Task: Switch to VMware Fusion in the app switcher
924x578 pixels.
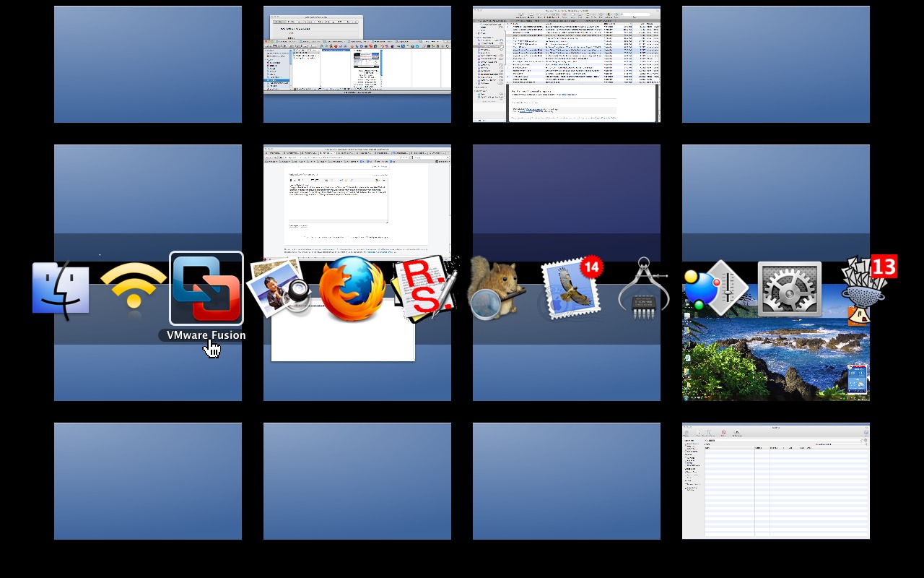Action: pyautogui.click(x=206, y=288)
